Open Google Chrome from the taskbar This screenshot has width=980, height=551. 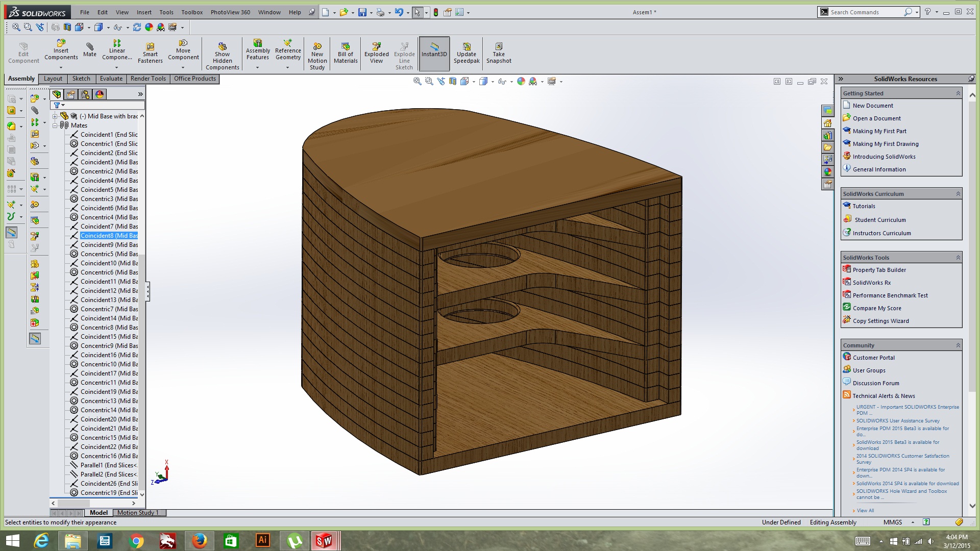point(136,540)
